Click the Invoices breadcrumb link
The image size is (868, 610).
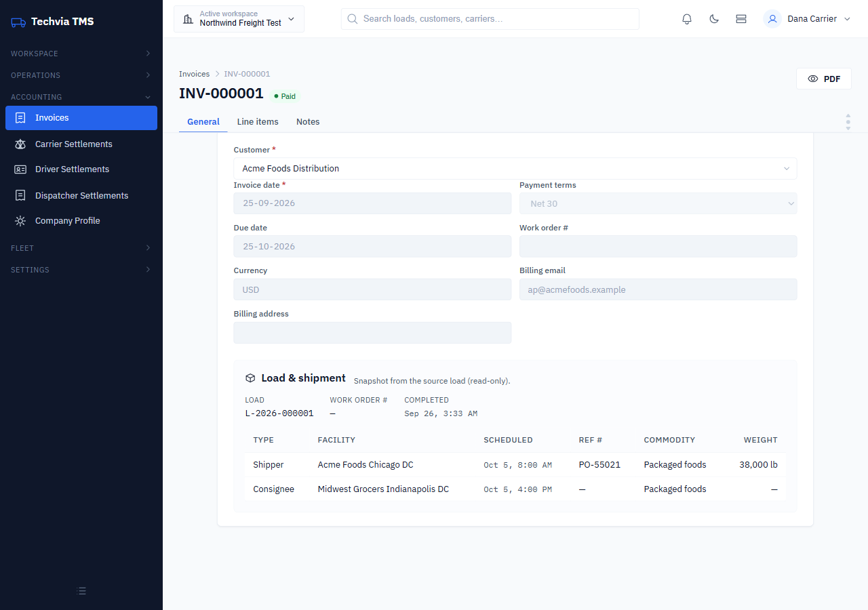194,74
